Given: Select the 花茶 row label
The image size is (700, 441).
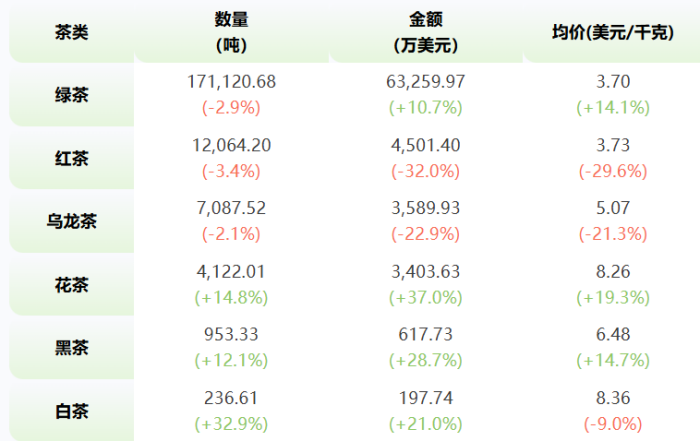Looking at the screenshot, I should click(71, 285).
